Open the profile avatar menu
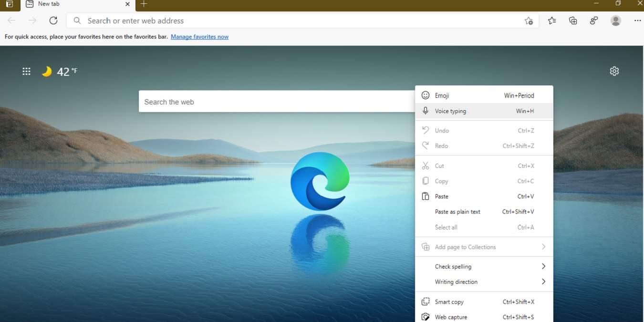Screen dimensions: 644x322 [615, 21]
